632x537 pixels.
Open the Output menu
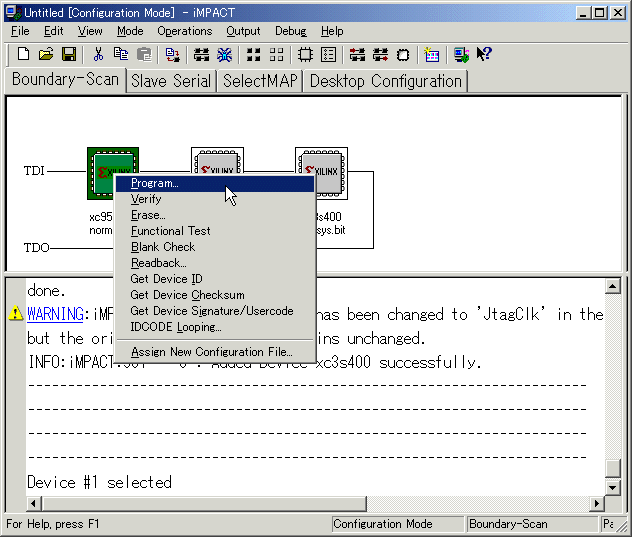[x=243, y=31]
